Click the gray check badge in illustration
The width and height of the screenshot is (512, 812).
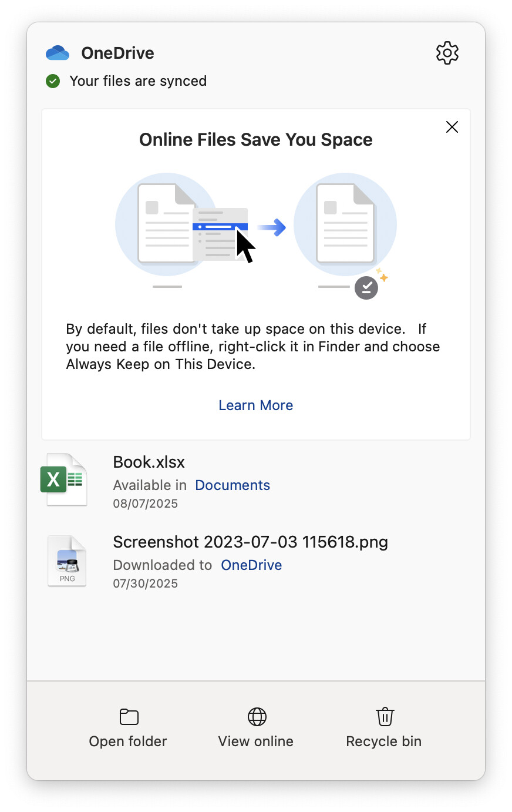coord(366,287)
